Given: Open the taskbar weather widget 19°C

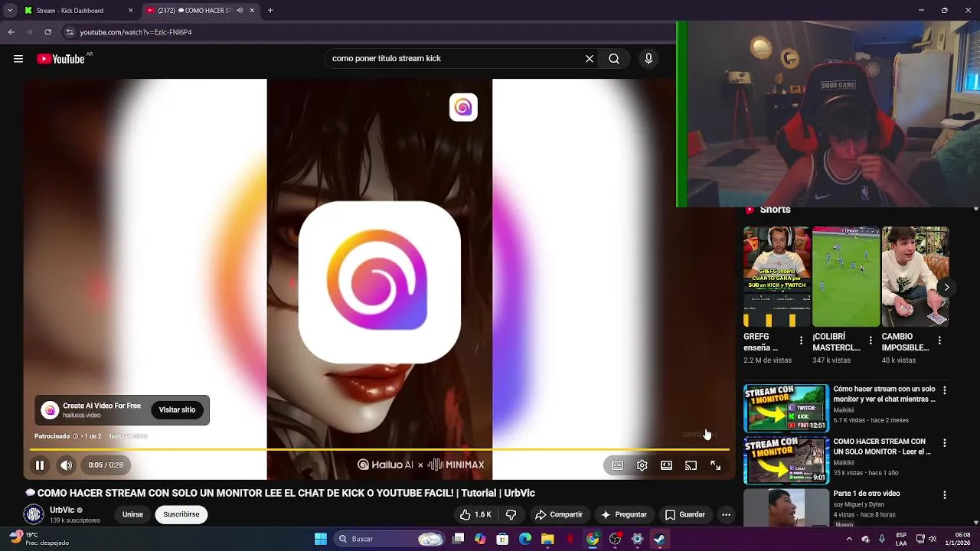Looking at the screenshot, I should pyautogui.click(x=40, y=539).
